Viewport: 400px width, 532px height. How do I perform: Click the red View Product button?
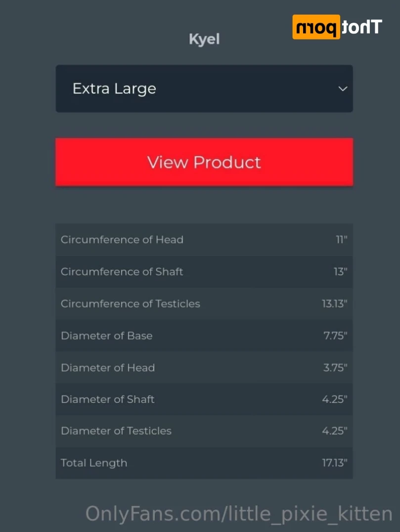click(x=204, y=162)
